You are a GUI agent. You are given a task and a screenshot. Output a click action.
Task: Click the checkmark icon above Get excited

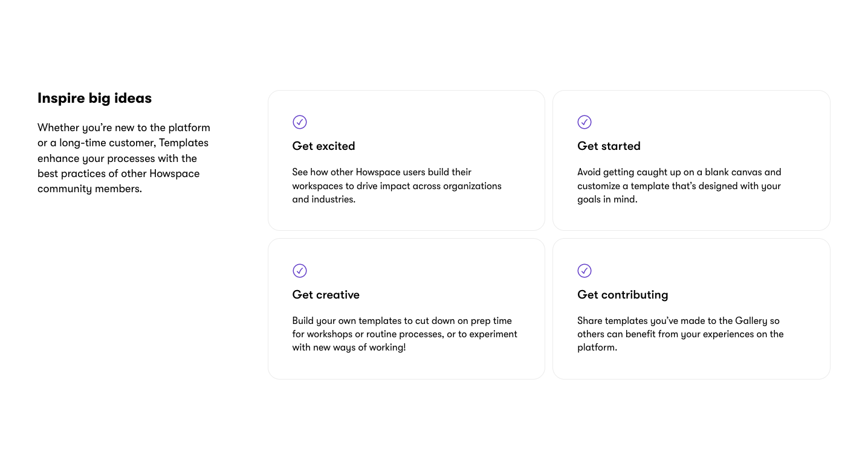click(300, 122)
